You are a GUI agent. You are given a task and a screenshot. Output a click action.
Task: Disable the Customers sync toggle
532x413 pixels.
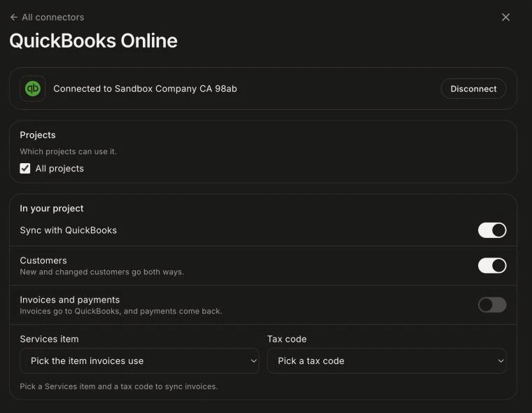tap(492, 266)
